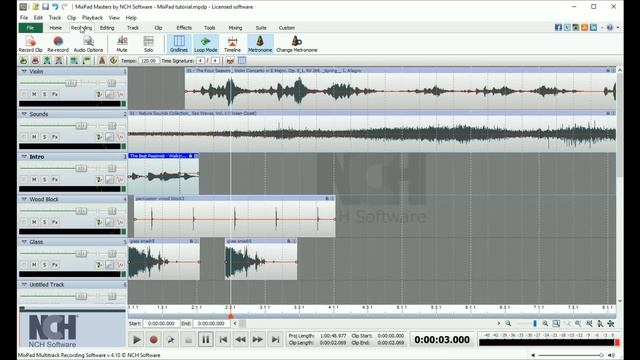Adjust the Sounds track volume slider
Viewport: 640px width, 360px height.
(81, 126)
